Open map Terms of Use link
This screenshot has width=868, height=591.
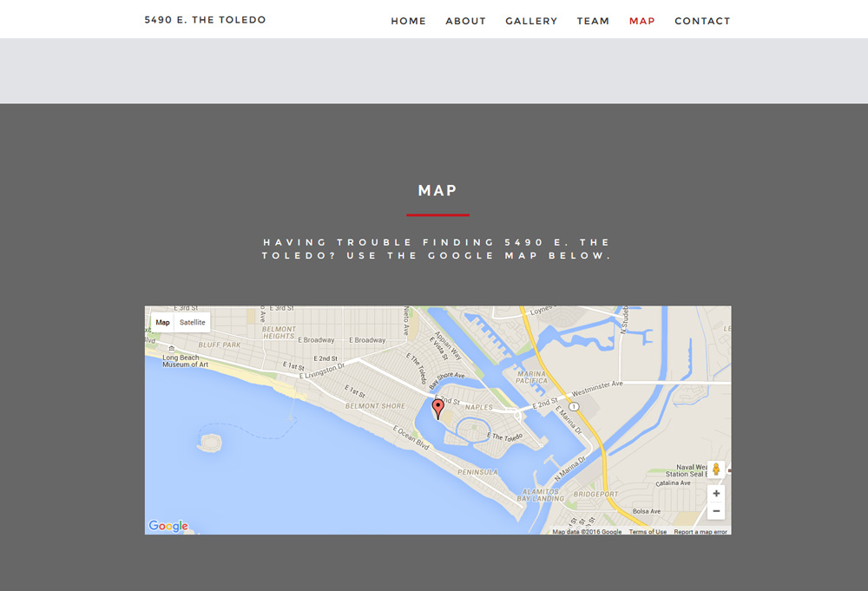click(x=648, y=532)
